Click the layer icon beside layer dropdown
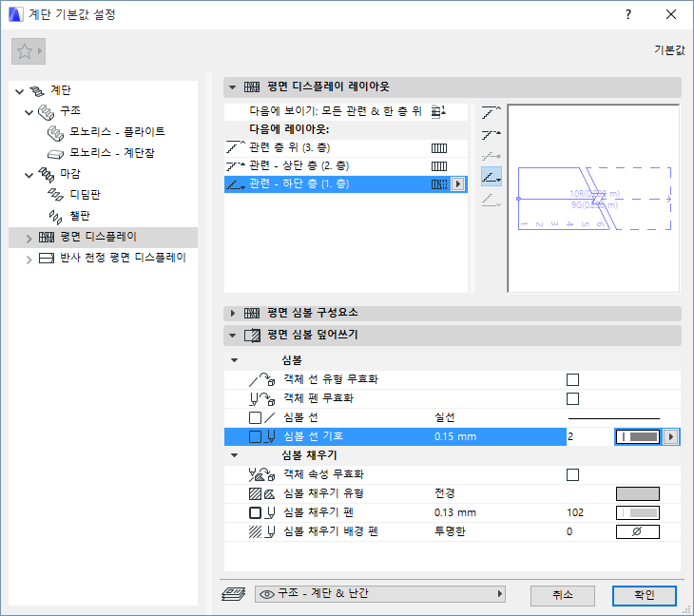 point(233,594)
